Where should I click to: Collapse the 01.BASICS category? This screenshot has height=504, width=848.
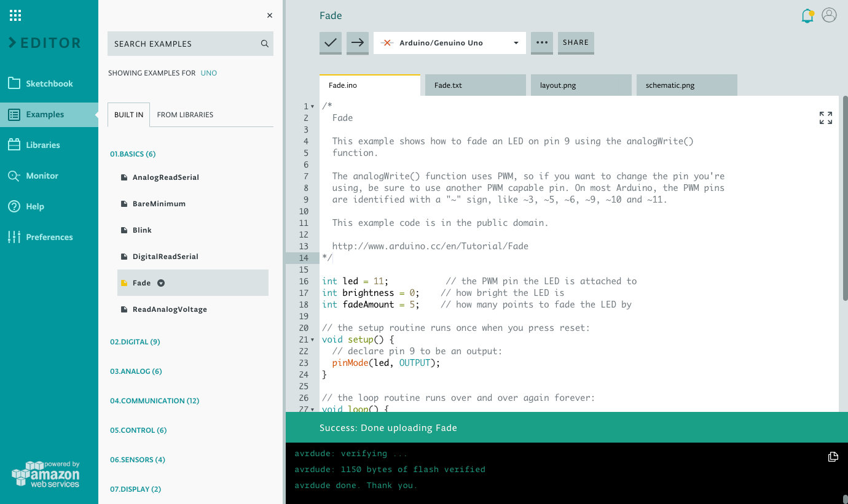point(133,154)
